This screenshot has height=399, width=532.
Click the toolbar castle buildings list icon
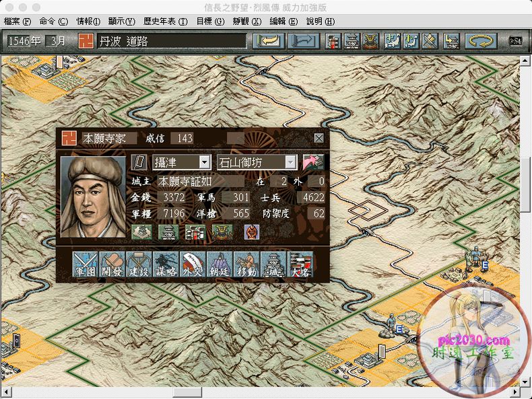click(333, 41)
